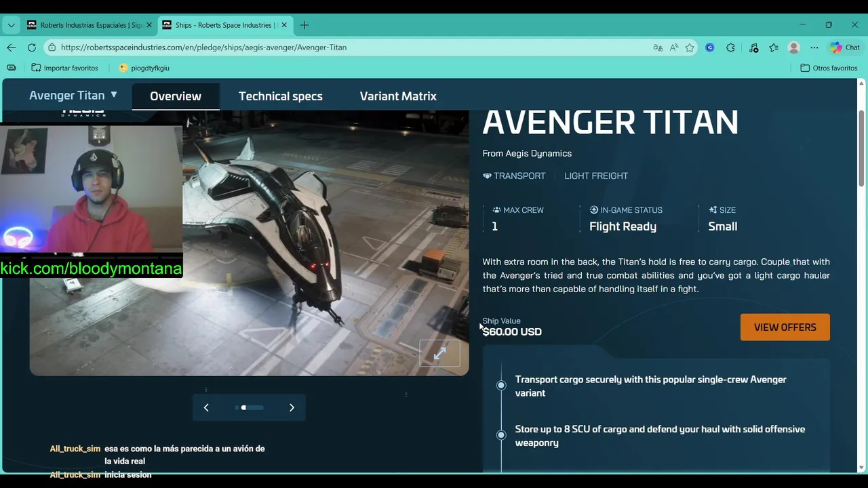Click the Small size value
This screenshot has height=488, width=868.
723,226
